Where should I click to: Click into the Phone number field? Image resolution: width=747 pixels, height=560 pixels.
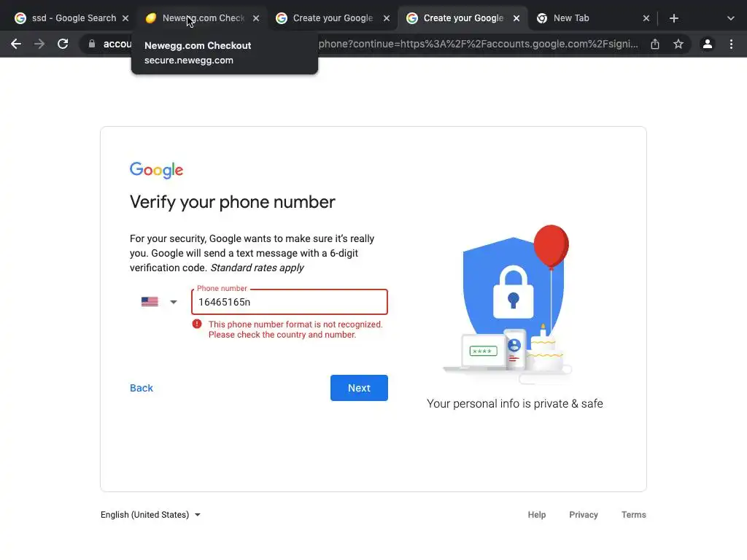290,302
